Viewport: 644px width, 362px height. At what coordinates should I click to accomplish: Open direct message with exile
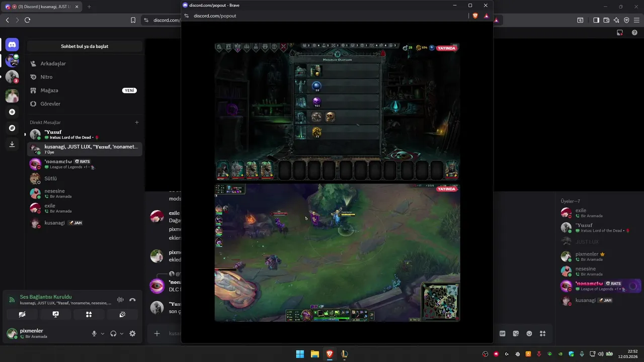click(85, 208)
